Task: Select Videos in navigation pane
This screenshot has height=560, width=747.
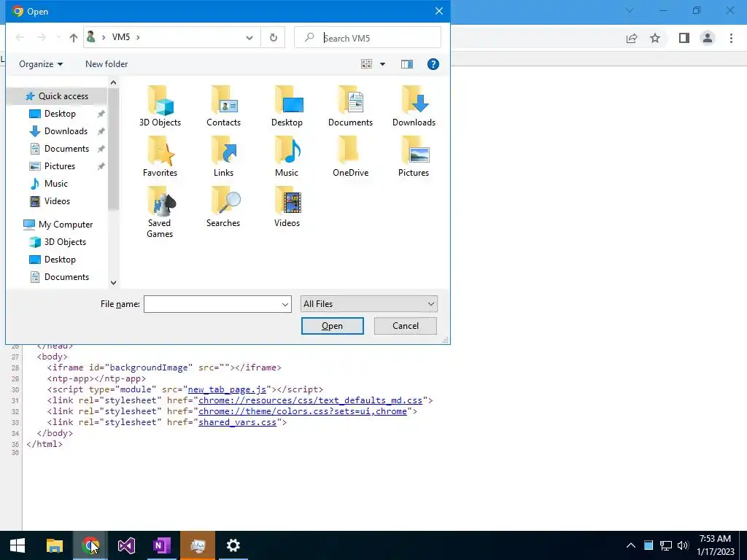Action: [57, 201]
